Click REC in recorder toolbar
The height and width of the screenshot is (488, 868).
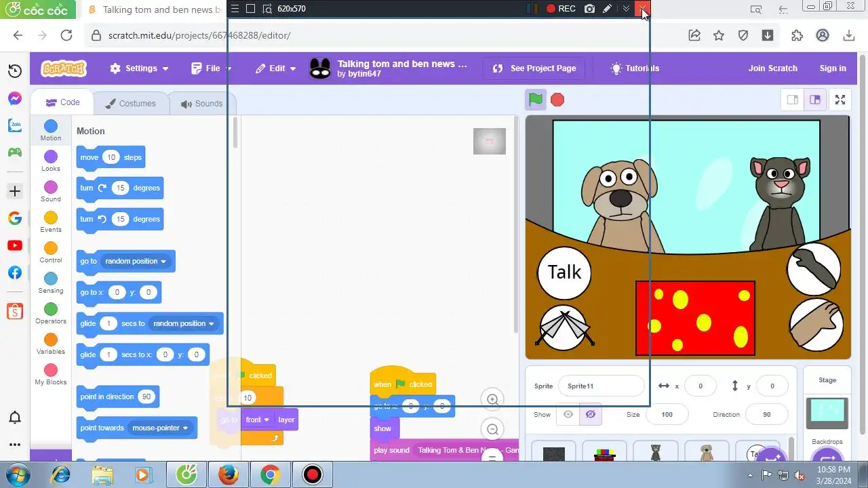(x=561, y=9)
